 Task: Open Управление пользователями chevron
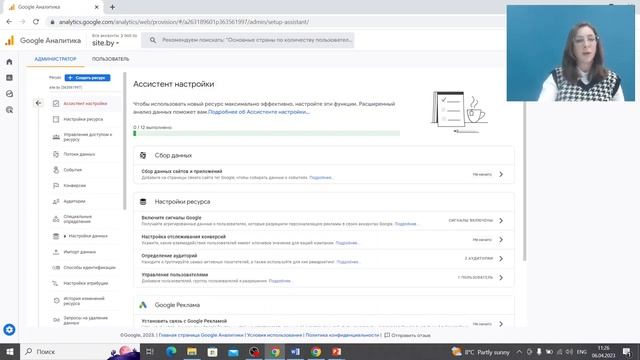501,278
